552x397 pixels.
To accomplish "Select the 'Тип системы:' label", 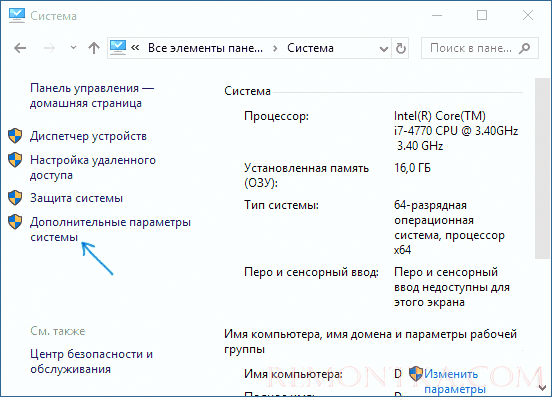I will pos(281,205).
